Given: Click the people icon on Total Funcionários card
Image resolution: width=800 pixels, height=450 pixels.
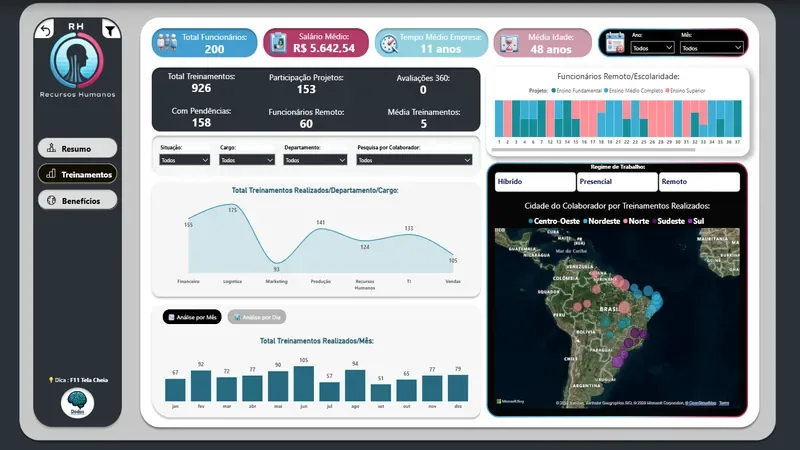Looking at the screenshot, I should [x=167, y=42].
